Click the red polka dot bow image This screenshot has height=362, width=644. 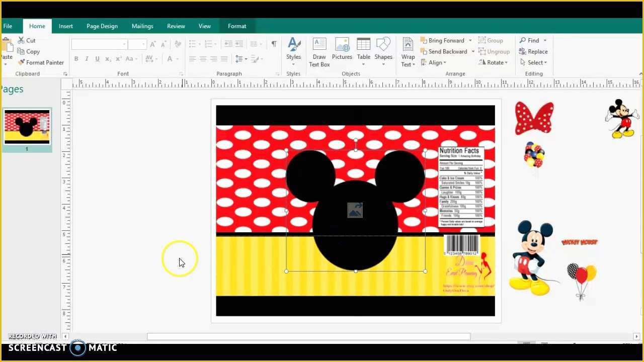point(534,118)
